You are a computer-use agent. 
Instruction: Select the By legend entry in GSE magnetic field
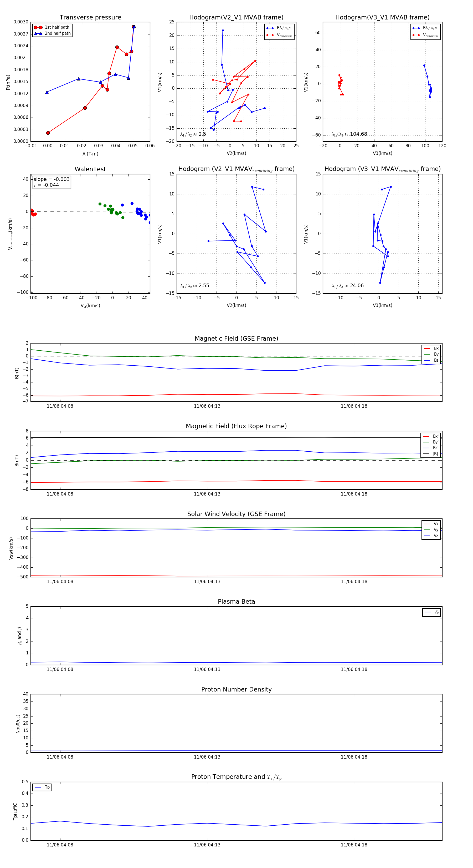tap(431, 354)
